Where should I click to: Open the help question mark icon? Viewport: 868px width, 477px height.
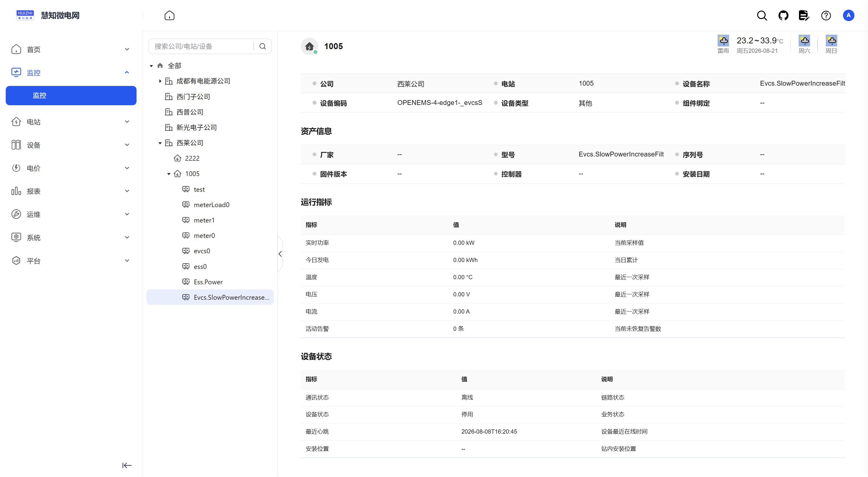click(826, 15)
